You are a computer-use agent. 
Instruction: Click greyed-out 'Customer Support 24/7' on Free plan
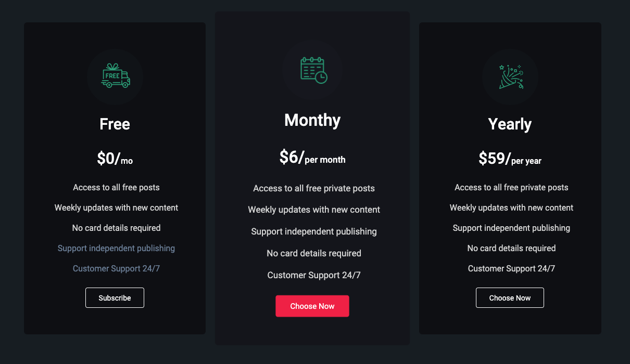click(x=116, y=268)
